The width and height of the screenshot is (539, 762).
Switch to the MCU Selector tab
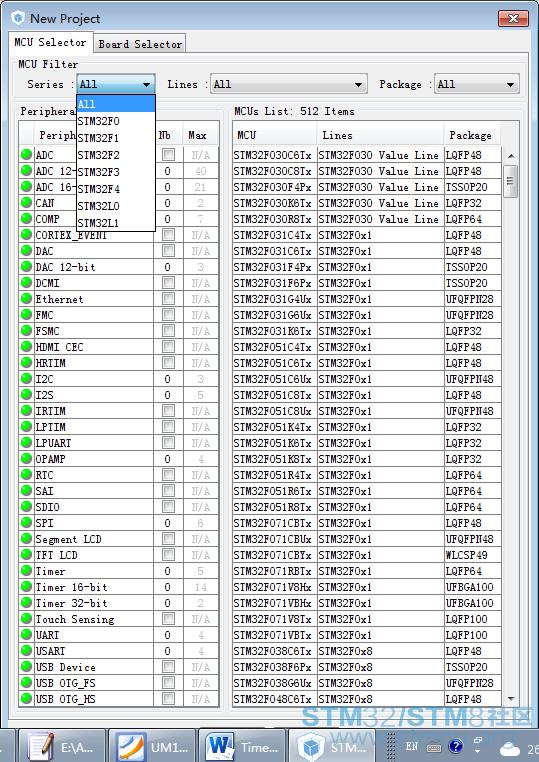(x=50, y=42)
